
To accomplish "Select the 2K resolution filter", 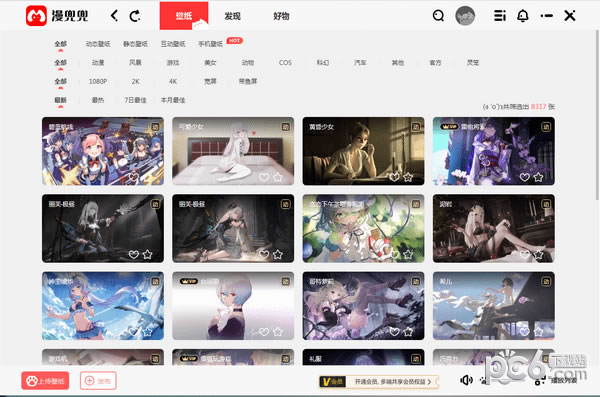I will pyautogui.click(x=135, y=81).
